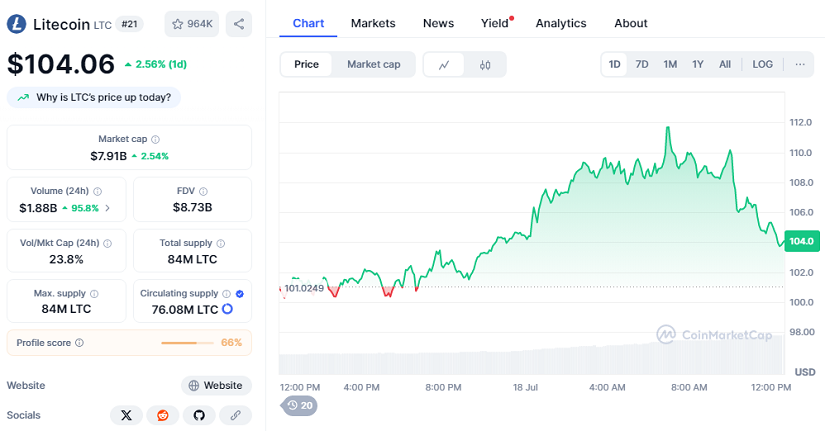Click the $8.73B FDV value
This screenshot has width=825, height=431.
pyautogui.click(x=193, y=207)
